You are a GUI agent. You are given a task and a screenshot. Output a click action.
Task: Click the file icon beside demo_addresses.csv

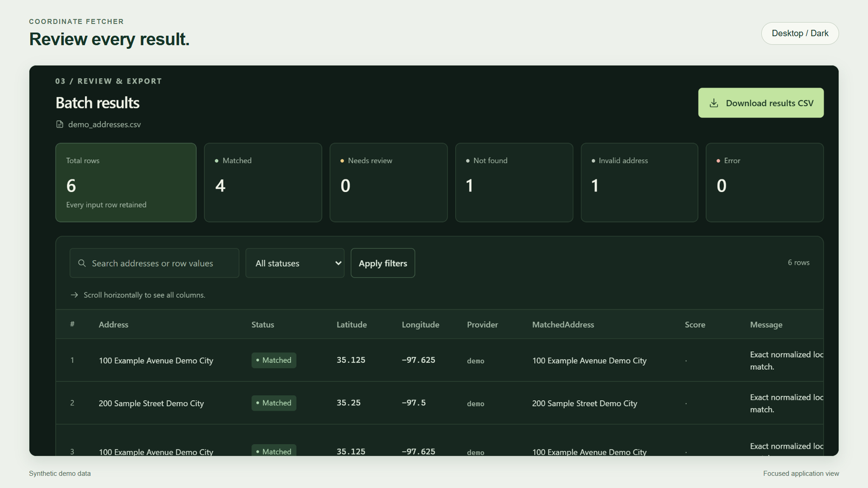point(60,125)
